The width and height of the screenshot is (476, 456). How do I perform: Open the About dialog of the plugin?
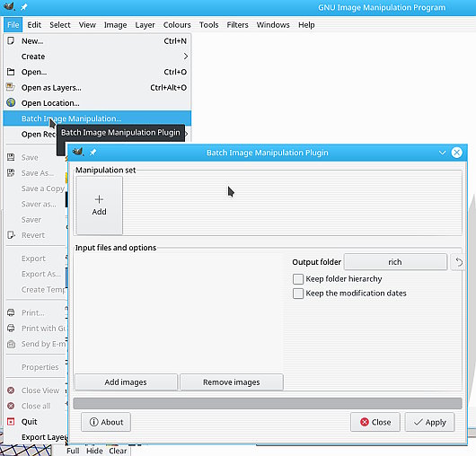click(106, 422)
